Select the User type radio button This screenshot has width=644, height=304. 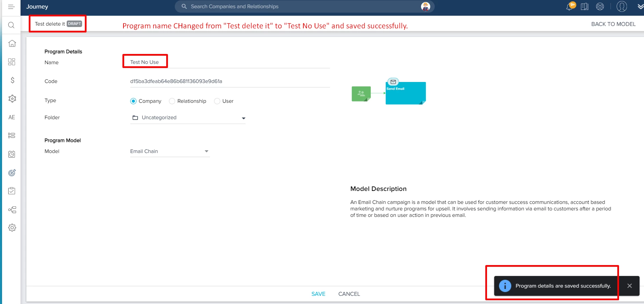pos(217,101)
